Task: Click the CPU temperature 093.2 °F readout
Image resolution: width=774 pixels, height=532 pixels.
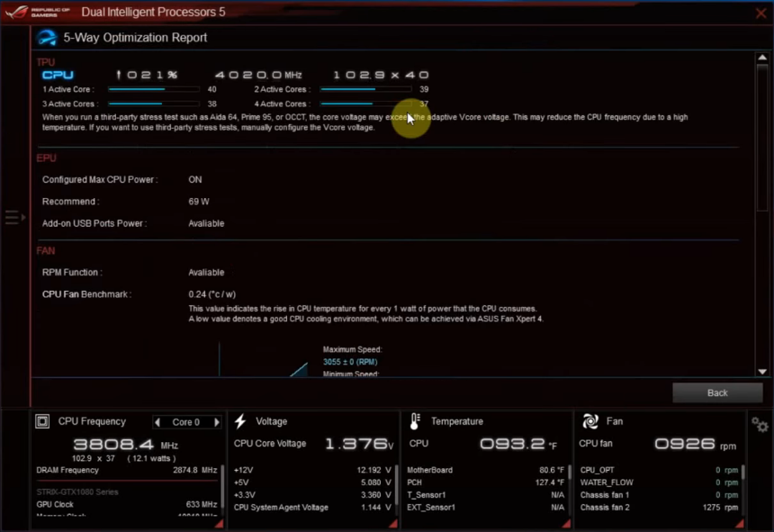Action: 517,444
